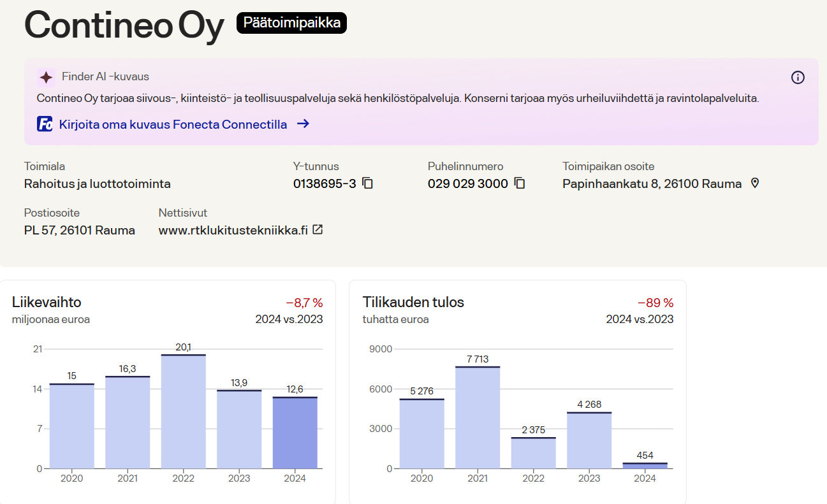The width and height of the screenshot is (827, 504).
Task: Click the 2020 bar in Tilikauden tulos
Action: tap(421, 434)
